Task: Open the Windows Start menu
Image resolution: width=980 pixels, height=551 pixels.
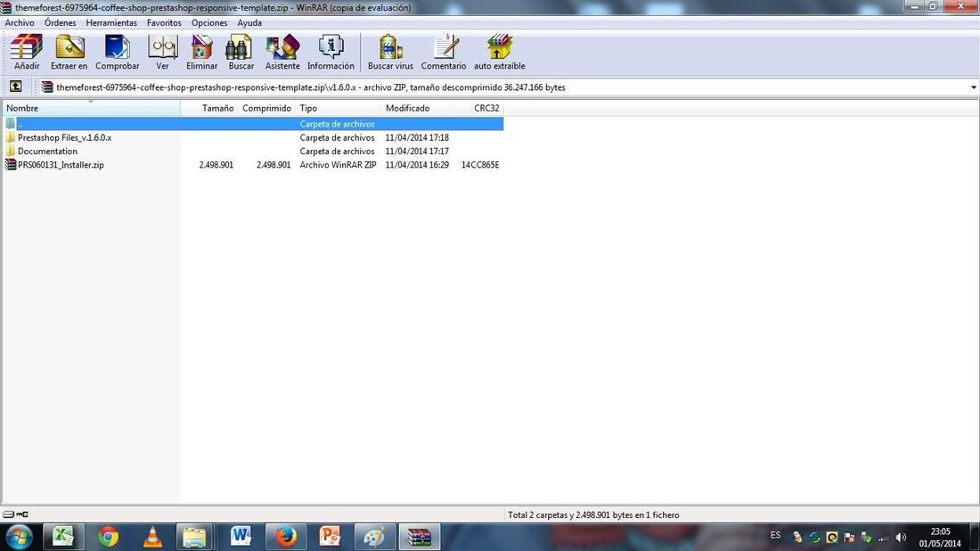Action: 19,537
